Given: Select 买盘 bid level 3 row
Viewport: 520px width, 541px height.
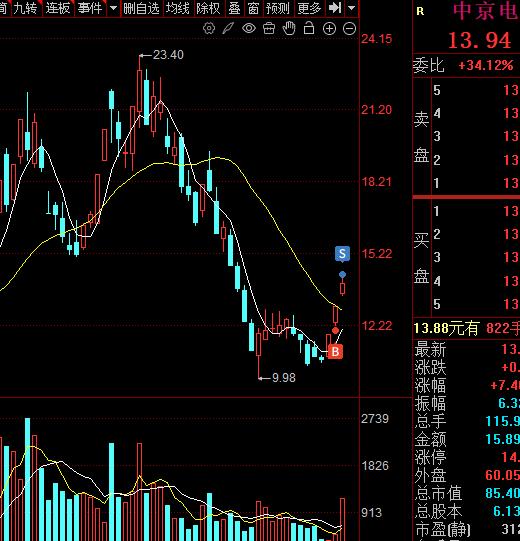Looking at the screenshot, I should click(476, 257).
